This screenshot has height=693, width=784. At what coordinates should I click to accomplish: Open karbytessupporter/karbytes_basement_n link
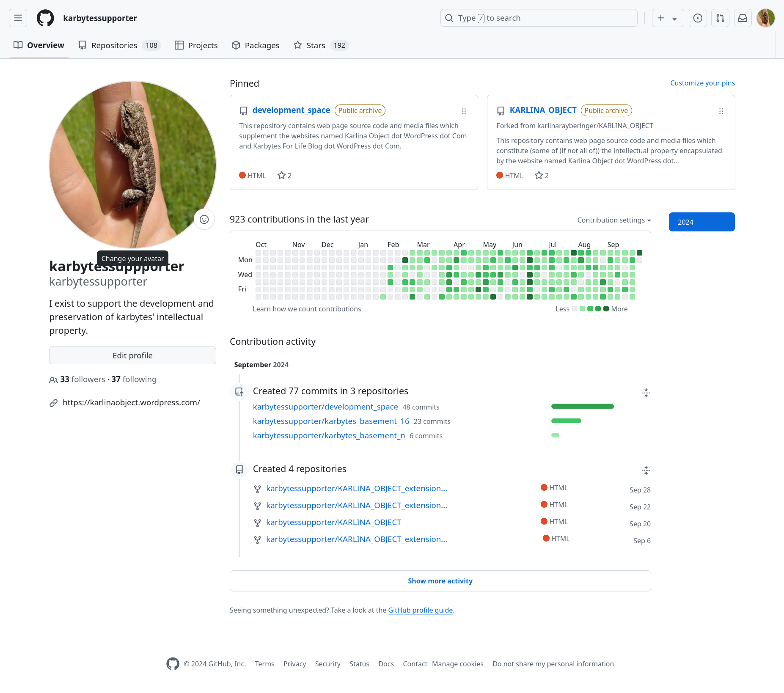[x=329, y=436]
